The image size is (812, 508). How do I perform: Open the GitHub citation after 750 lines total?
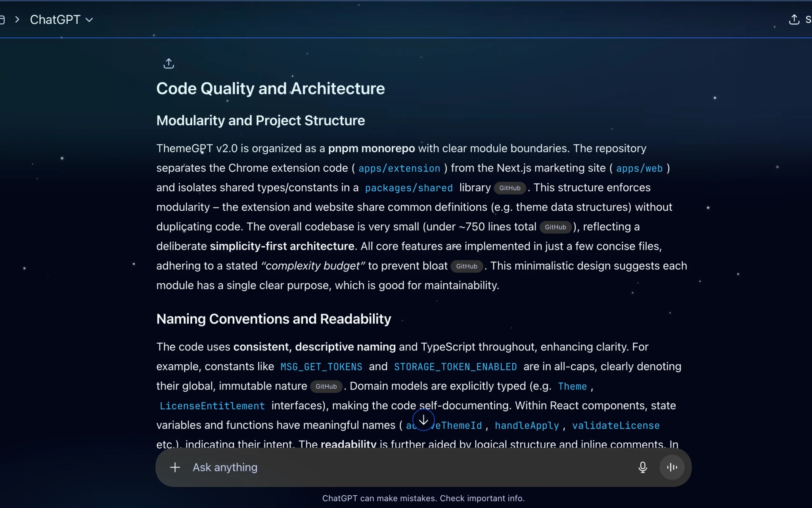pos(555,227)
